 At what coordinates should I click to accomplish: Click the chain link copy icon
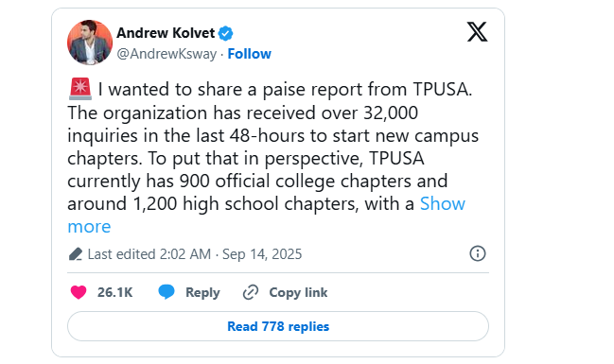click(x=251, y=292)
